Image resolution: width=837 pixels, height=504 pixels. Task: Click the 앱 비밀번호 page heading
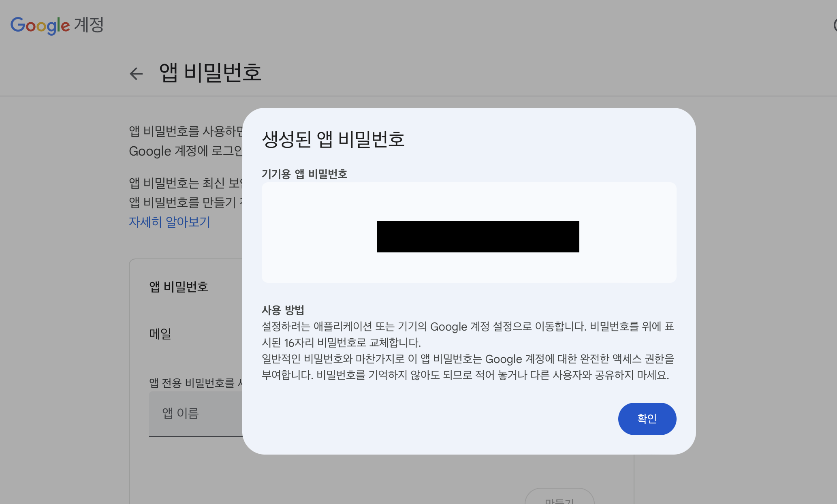click(x=210, y=73)
